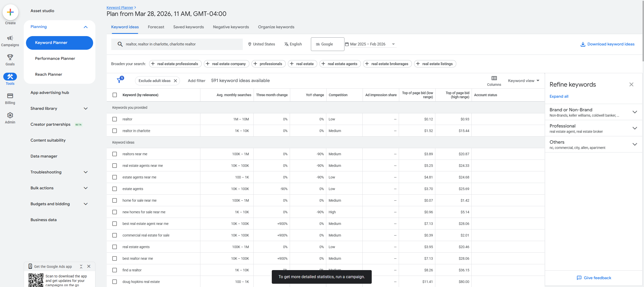The image size is (644, 287).
Task: Click the Download keyword ideas link
Action: [x=607, y=44]
